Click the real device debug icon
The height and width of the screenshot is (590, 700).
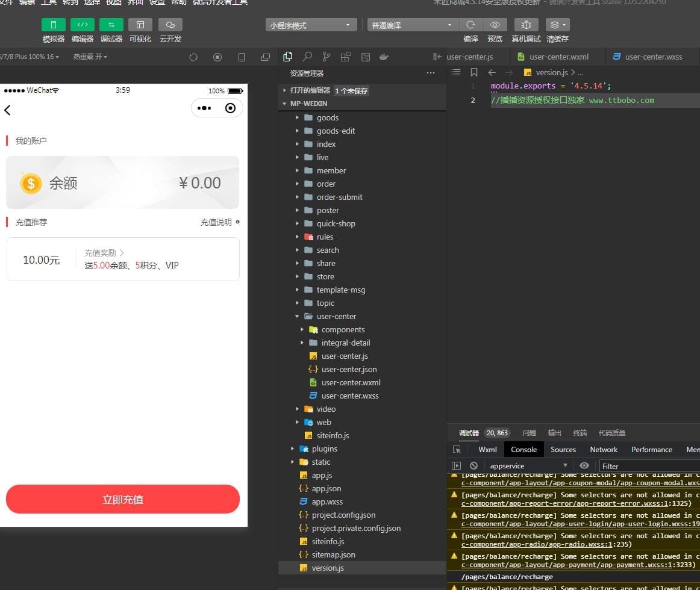point(526,25)
